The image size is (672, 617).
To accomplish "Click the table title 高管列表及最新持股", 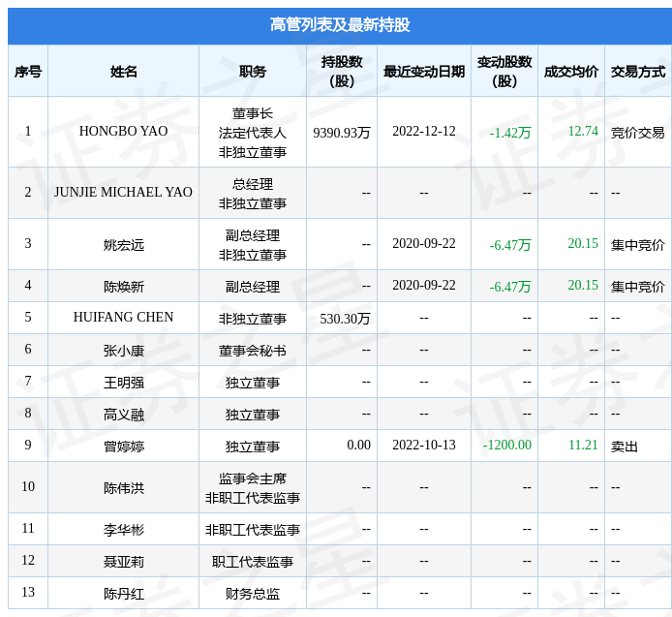I will tap(340, 25).
